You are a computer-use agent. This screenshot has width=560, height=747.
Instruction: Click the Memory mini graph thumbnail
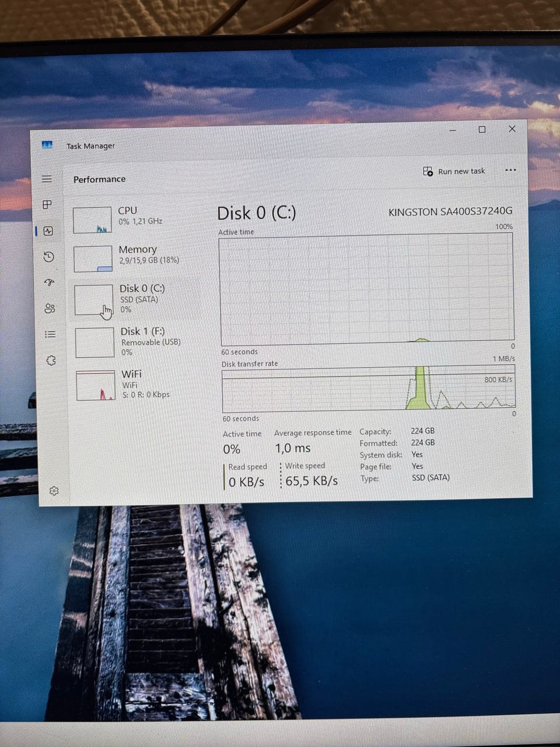(93, 259)
